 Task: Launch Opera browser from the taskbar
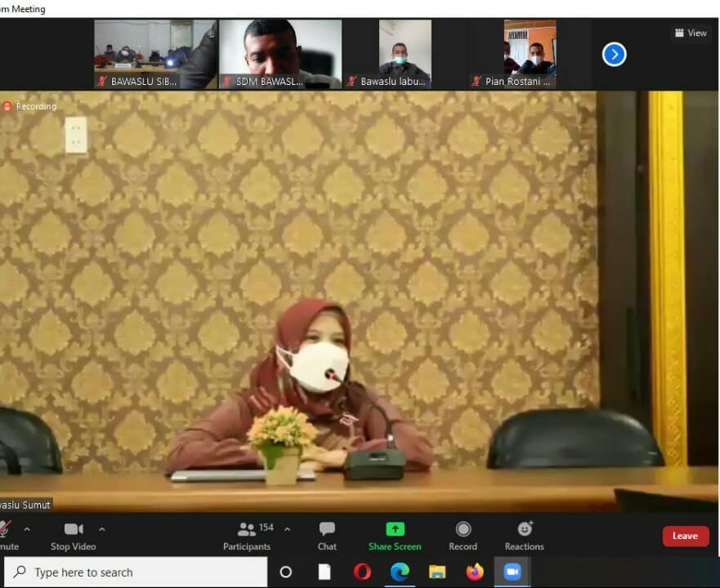[x=362, y=572]
